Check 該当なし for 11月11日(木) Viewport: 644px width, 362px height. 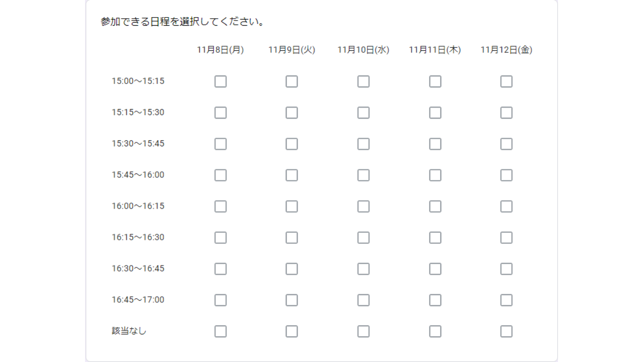tap(435, 331)
